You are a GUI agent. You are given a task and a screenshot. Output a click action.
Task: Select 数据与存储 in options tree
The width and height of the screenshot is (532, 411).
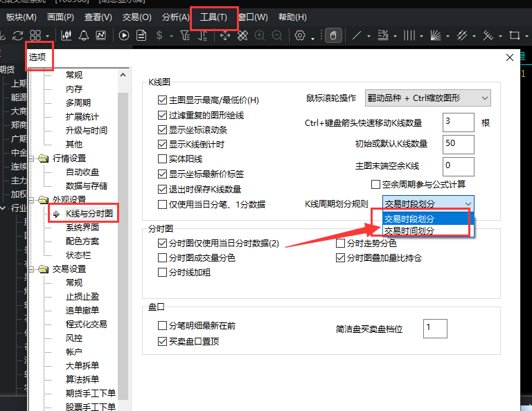[x=87, y=185]
